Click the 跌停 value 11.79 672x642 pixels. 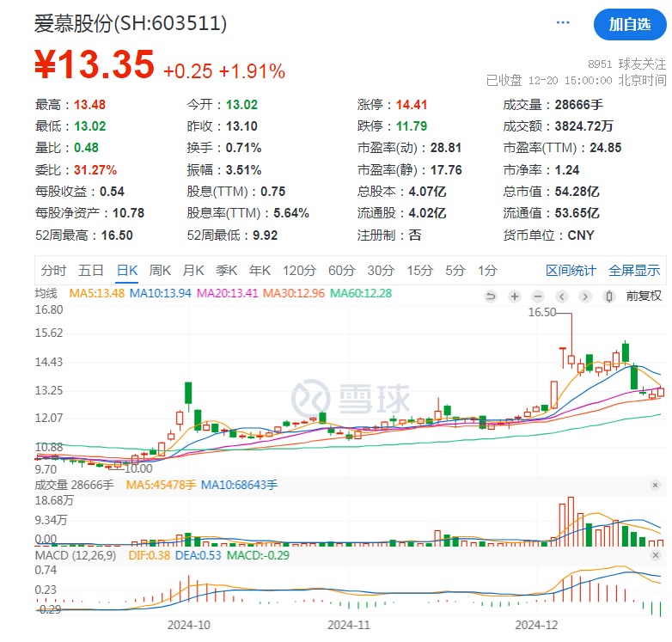click(412, 126)
